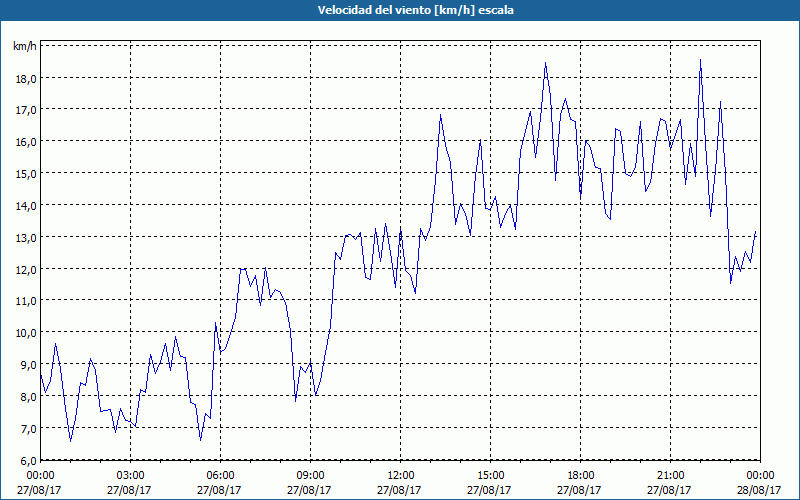Click the wind speed peak just before 17:00
800x500 pixels.
[x=545, y=63]
